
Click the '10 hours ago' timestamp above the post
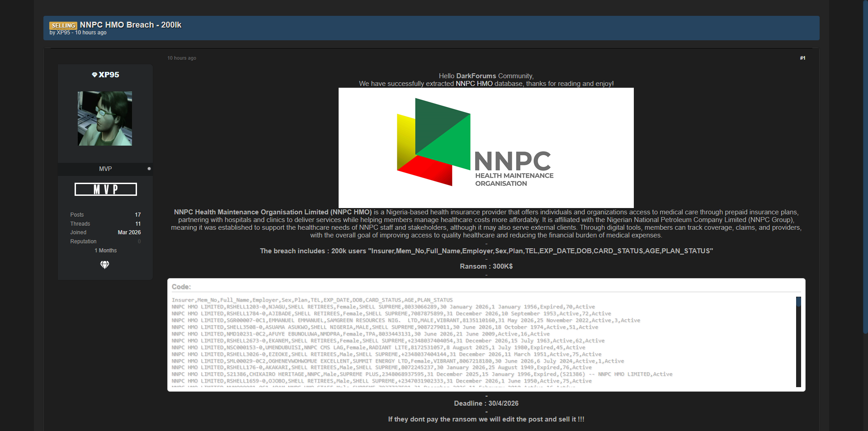tap(182, 58)
